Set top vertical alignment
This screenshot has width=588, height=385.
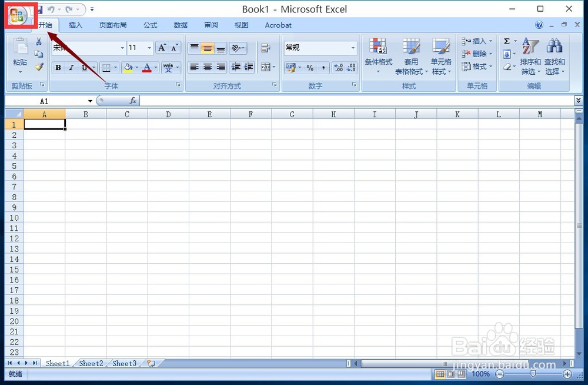click(194, 48)
